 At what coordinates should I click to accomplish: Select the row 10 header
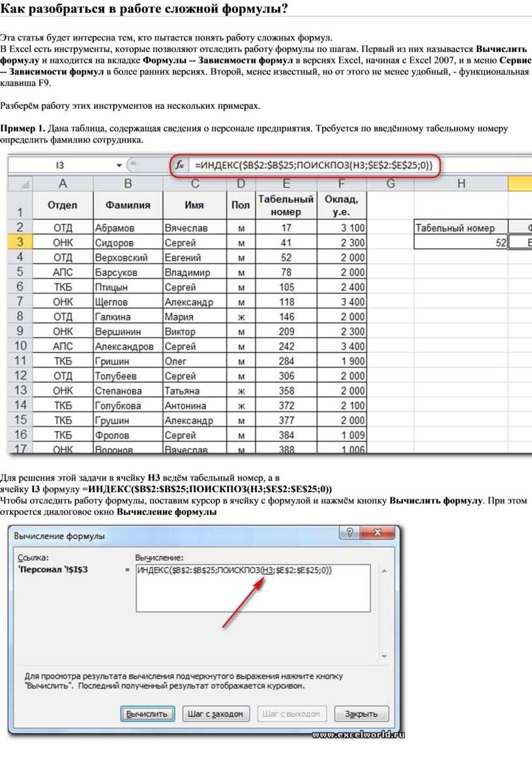(x=20, y=346)
